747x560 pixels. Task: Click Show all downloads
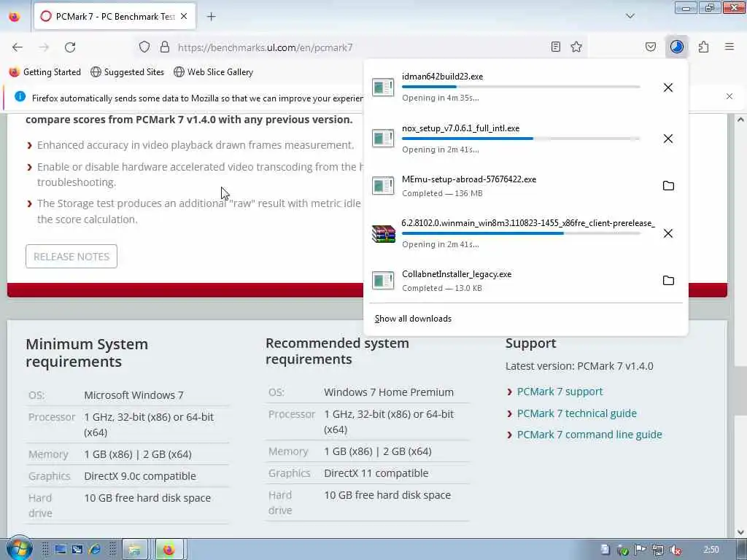[413, 319]
